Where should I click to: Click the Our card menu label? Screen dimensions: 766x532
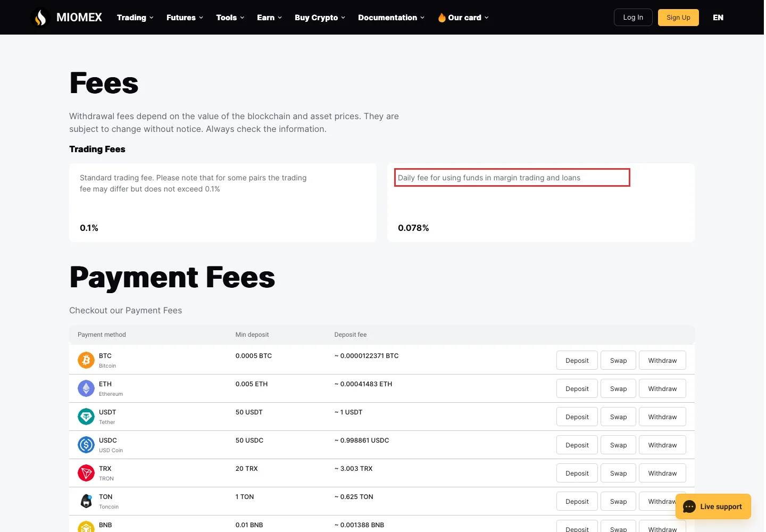[464, 18]
